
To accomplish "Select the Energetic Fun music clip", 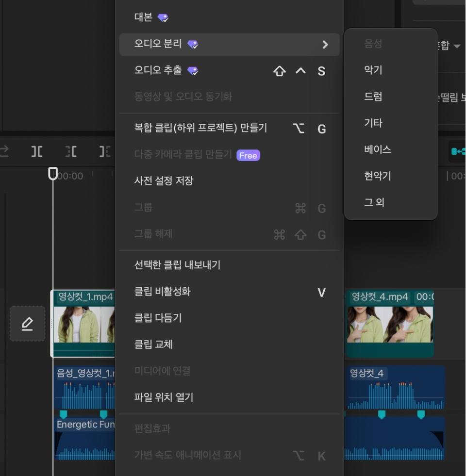I will tap(84, 438).
